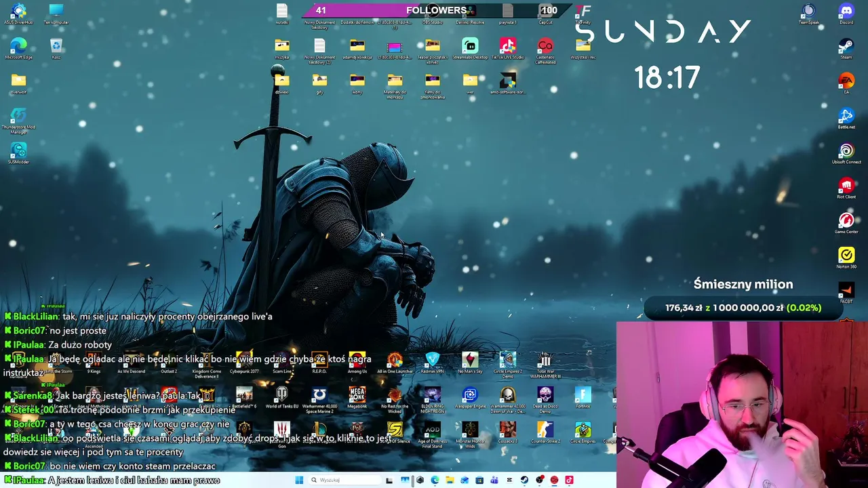Launch TikTok LIVE Studio shortcut
The width and height of the screenshot is (868, 488).
point(508,49)
